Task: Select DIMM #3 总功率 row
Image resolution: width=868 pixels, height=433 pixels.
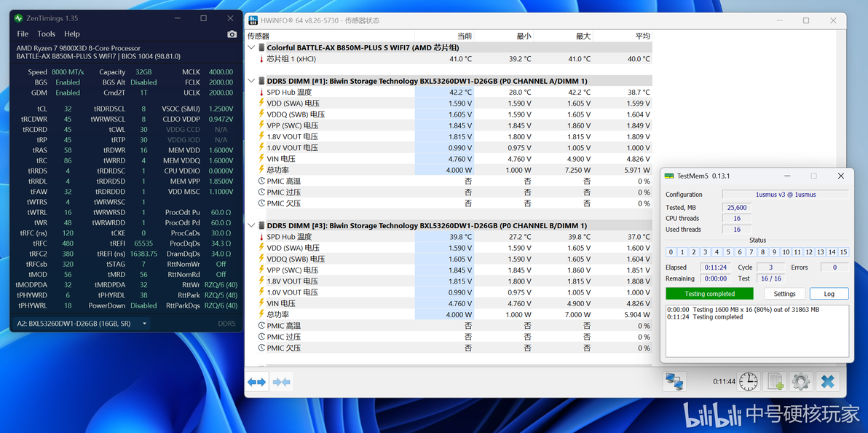Action: (x=449, y=314)
